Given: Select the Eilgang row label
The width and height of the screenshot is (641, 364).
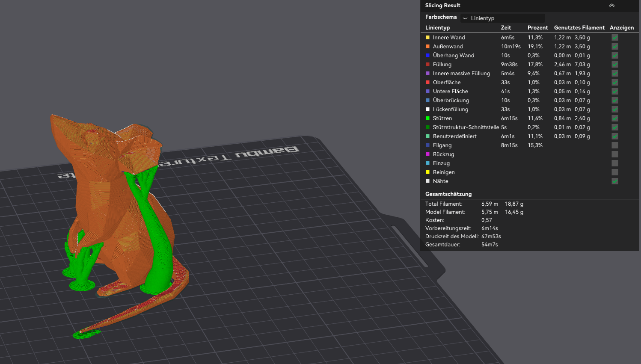Looking at the screenshot, I should pos(442,145).
